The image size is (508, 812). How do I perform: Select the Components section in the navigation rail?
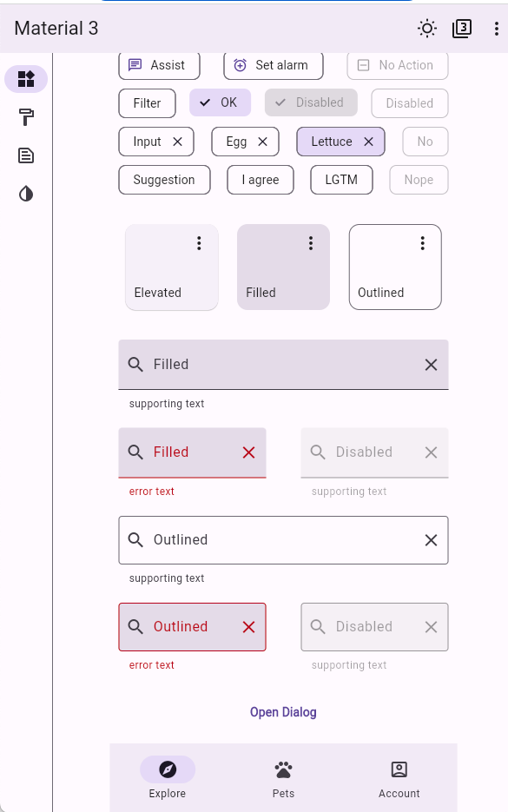pyautogui.click(x=26, y=79)
